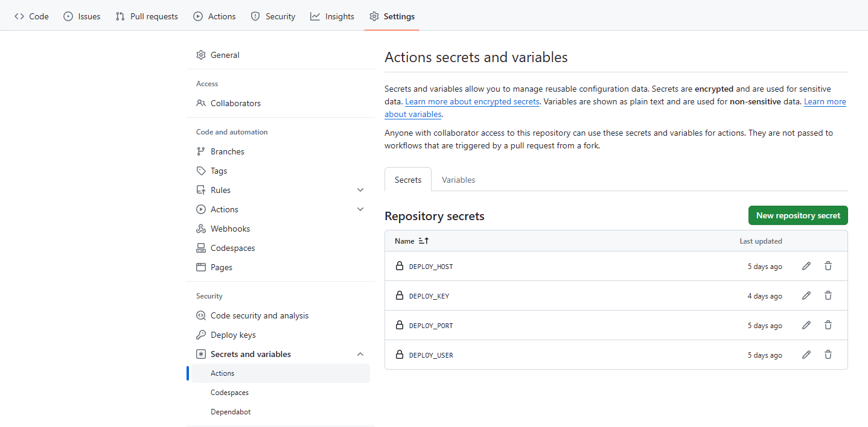Expand the Actions sidebar section chevron

360,209
